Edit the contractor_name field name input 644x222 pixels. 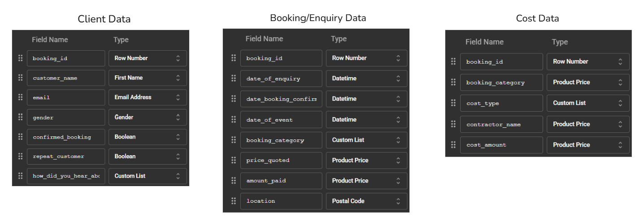501,124
